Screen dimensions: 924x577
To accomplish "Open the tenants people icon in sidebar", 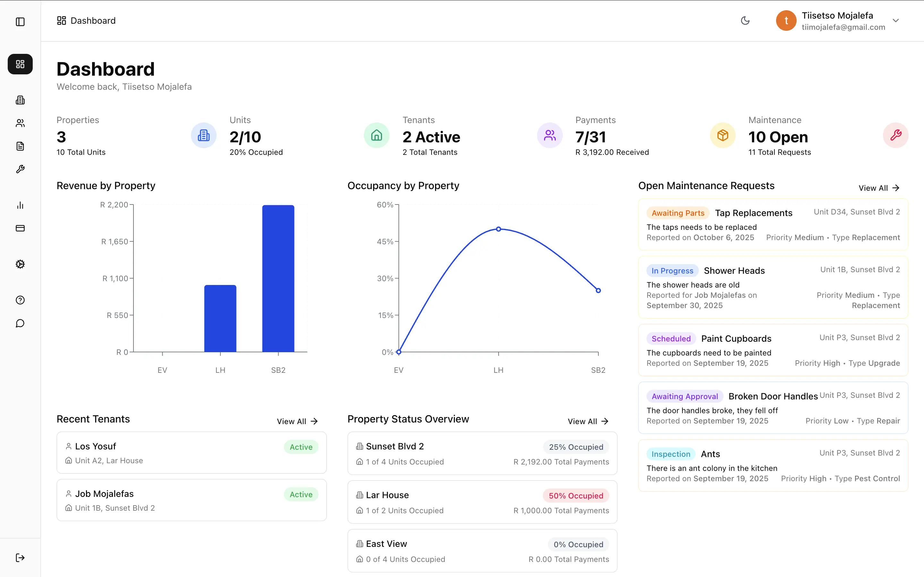I will coord(20,123).
